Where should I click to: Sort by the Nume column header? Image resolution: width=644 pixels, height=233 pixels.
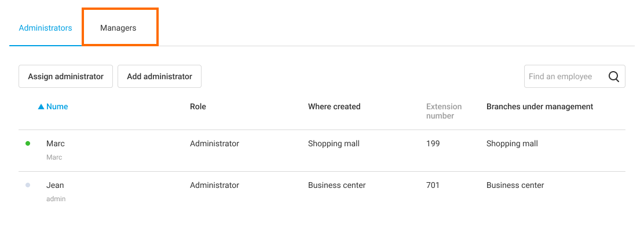click(x=57, y=106)
